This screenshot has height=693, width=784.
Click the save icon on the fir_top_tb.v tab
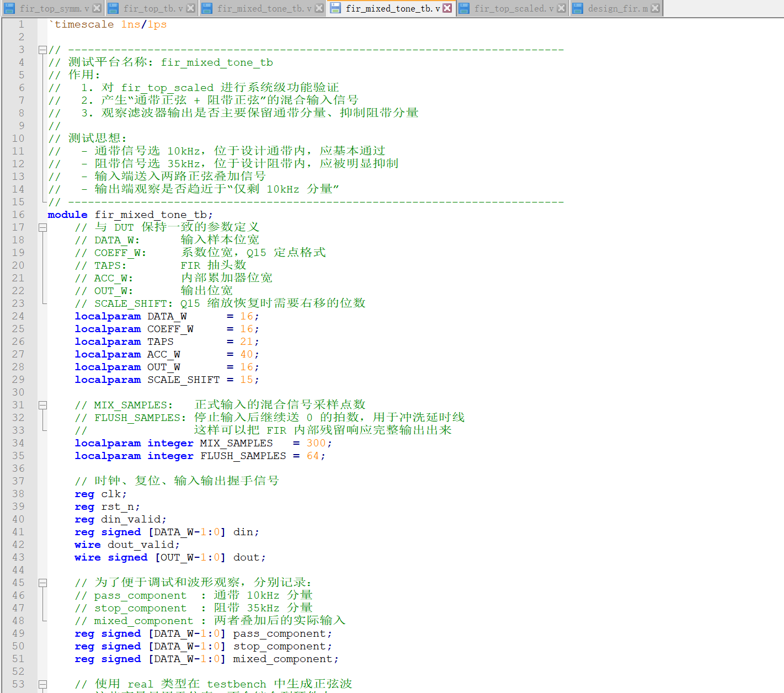pos(113,8)
